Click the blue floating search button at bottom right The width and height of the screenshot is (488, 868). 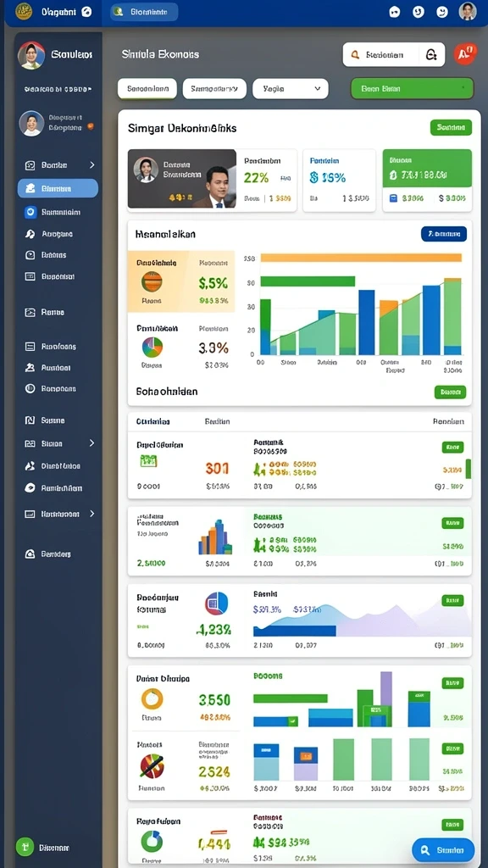[x=443, y=849]
